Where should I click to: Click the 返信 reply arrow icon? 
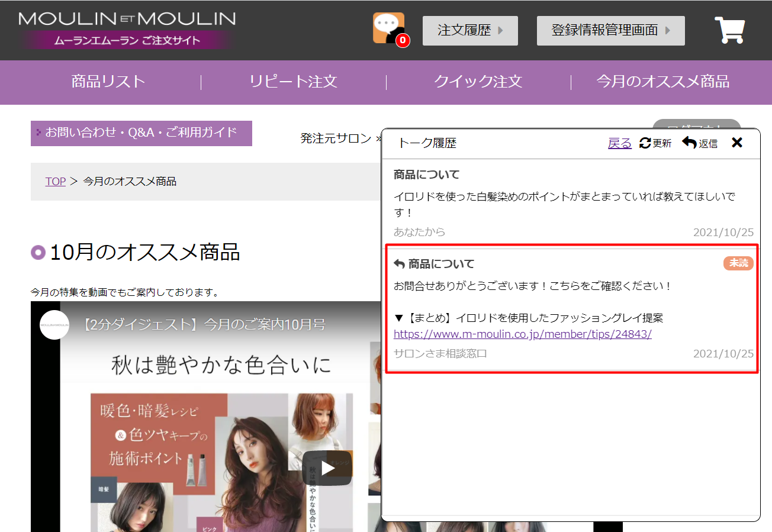689,143
